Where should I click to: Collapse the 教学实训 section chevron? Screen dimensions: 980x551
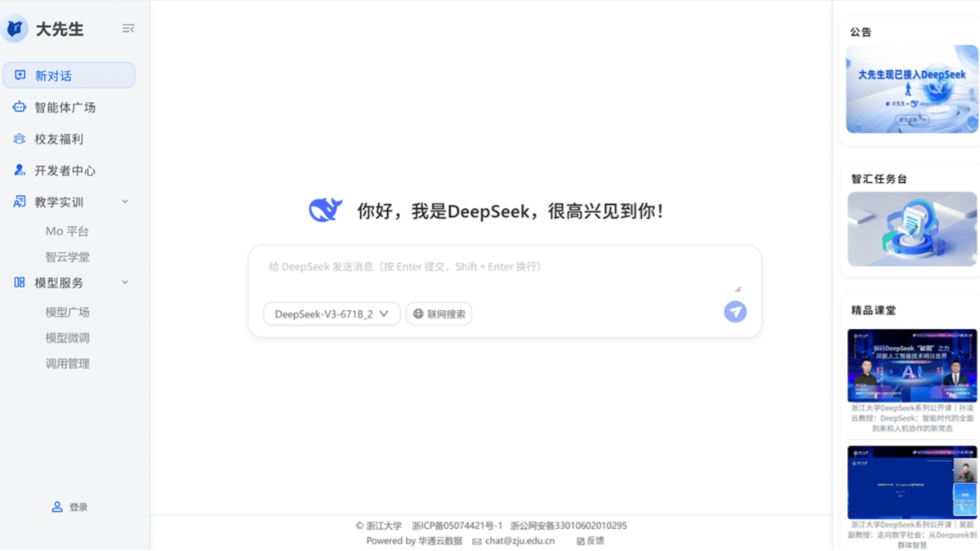(125, 202)
